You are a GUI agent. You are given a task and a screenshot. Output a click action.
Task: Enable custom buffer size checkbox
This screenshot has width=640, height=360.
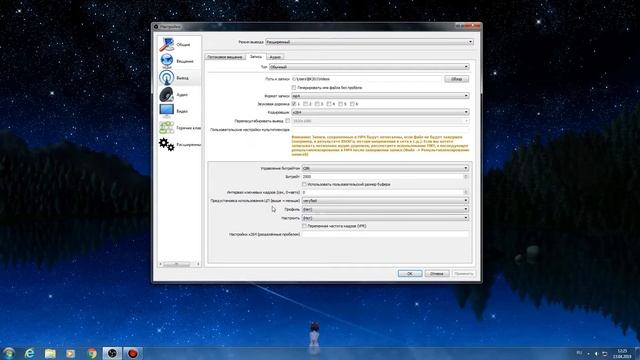304,184
